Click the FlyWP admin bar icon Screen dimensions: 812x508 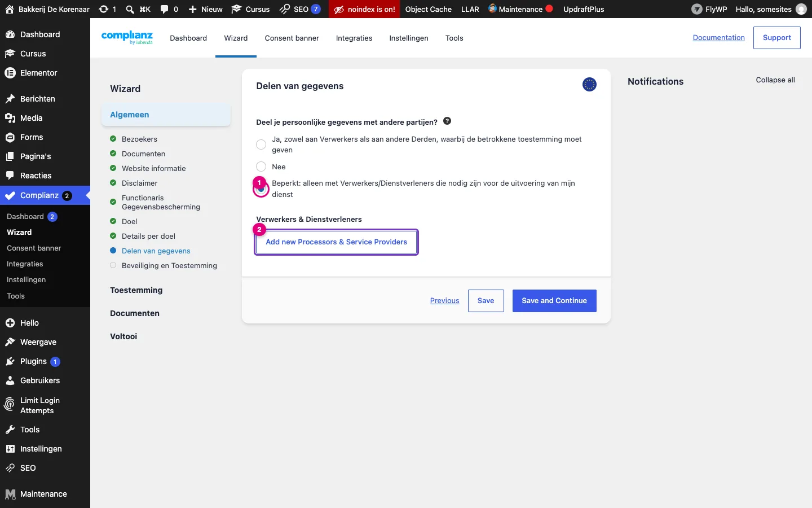click(697, 9)
